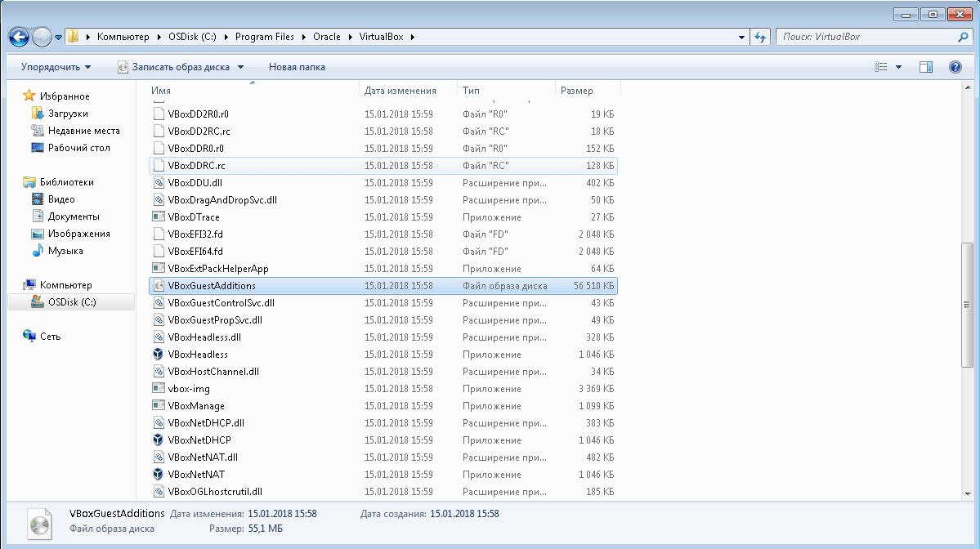Select the Oracle breadcrumb segment
Viewport: 980px width, 549px height.
click(x=327, y=37)
